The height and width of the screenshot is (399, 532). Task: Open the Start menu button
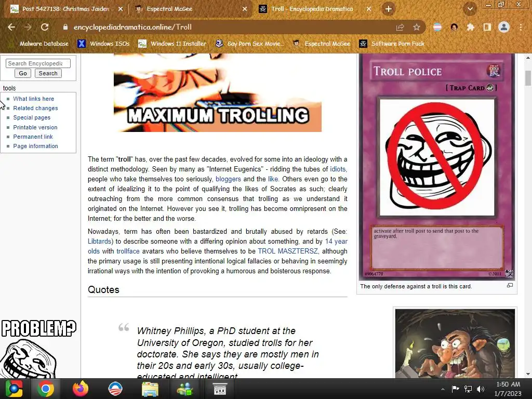pos(14,389)
